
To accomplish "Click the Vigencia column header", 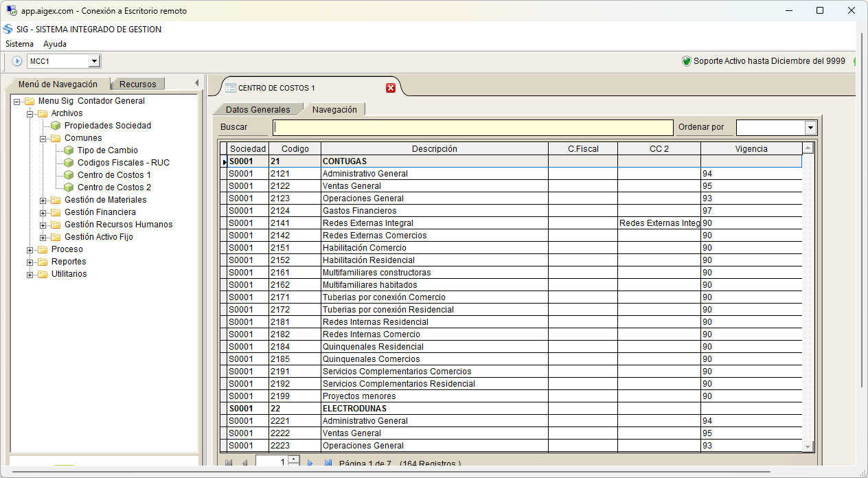I will coord(751,148).
